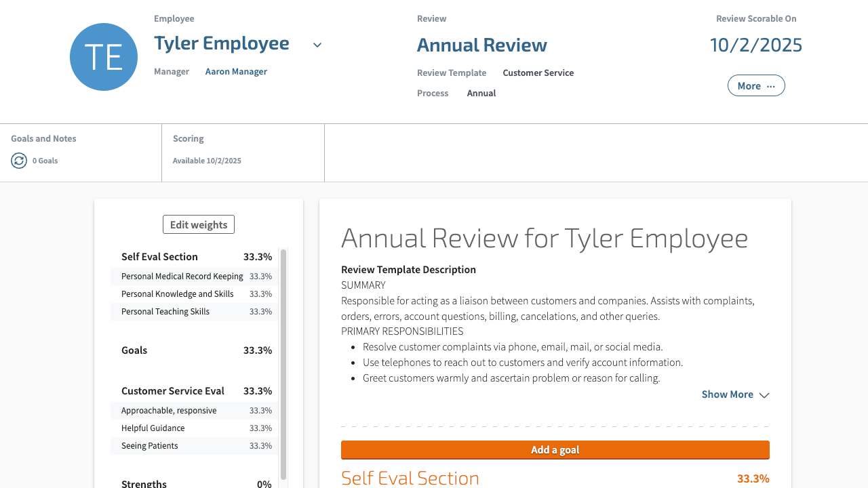Click the orange Add a goal button
This screenshot has width=868, height=488.
pos(555,450)
